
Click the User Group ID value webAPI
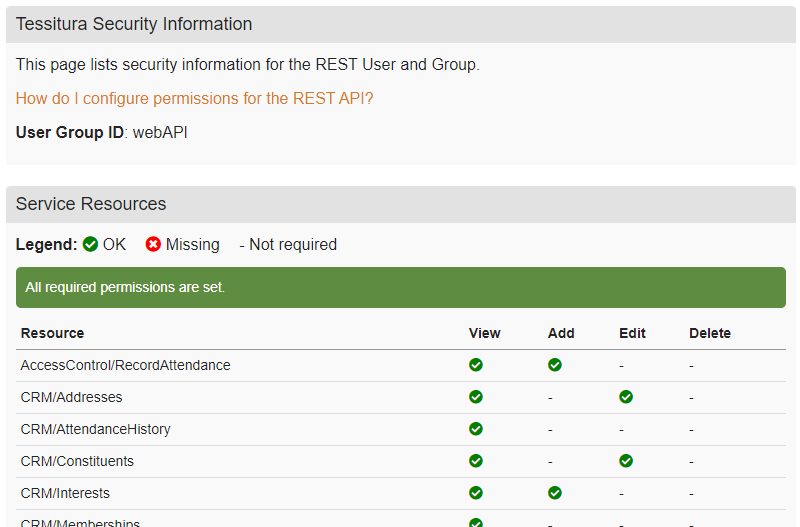pyautogui.click(x=160, y=133)
